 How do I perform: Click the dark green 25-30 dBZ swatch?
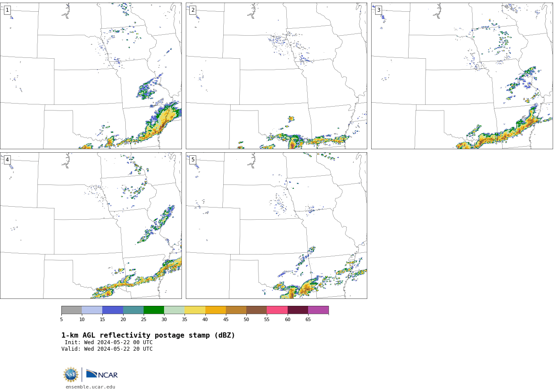tap(154, 310)
